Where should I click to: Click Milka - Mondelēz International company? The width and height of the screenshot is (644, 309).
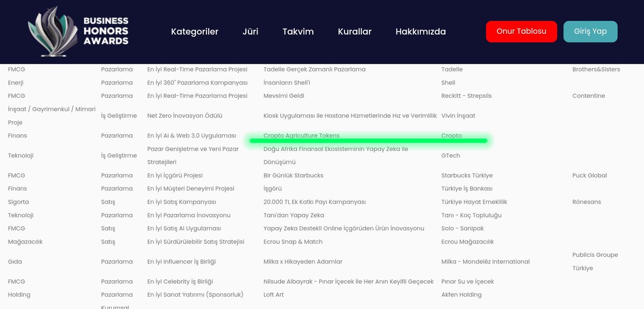click(x=485, y=262)
